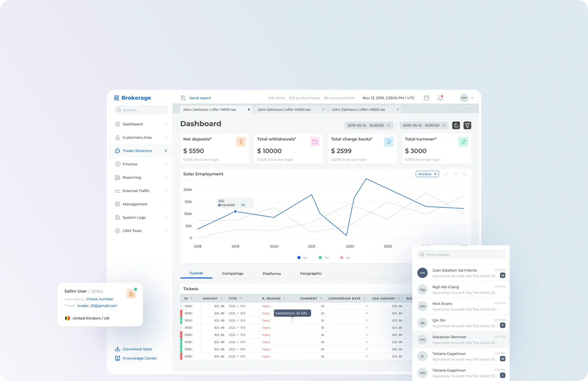Click the Brokerage logo icon
588x381 pixels.
click(116, 98)
